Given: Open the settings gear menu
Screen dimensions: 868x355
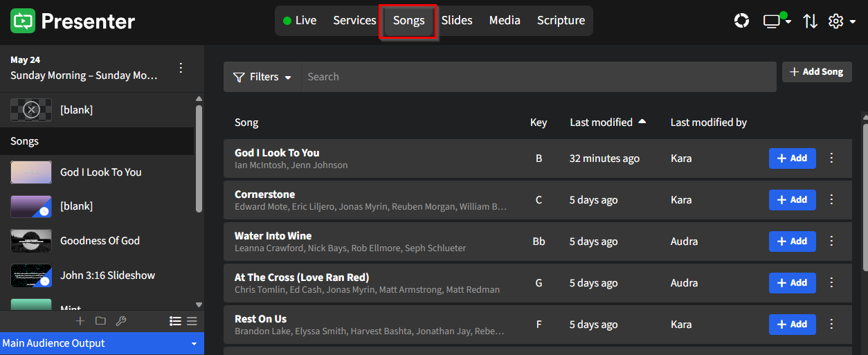Looking at the screenshot, I should click(842, 21).
